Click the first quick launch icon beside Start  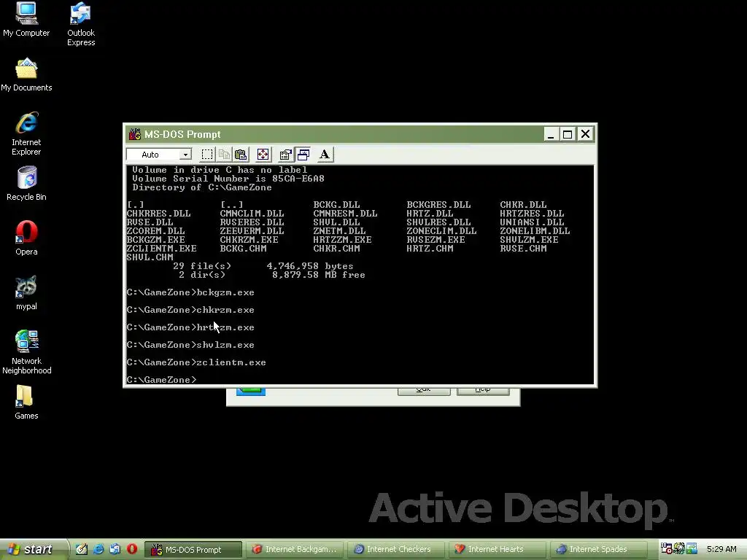[82, 549]
